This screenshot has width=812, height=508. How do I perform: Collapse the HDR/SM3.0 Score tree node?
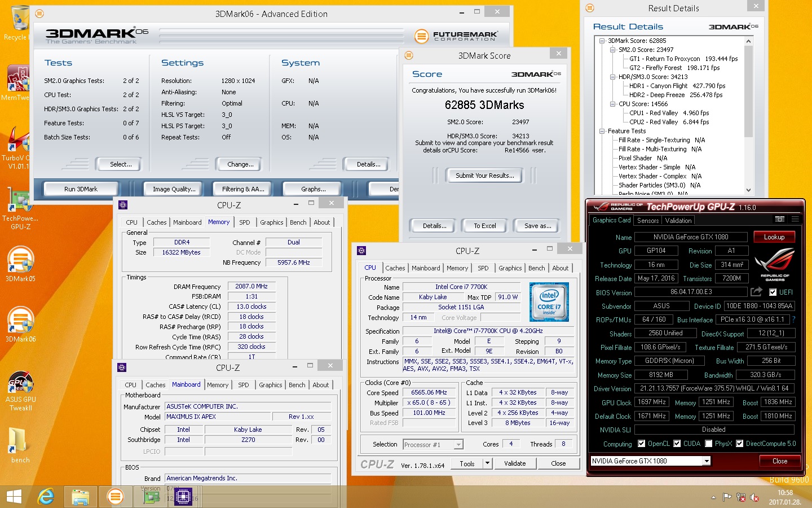613,77
